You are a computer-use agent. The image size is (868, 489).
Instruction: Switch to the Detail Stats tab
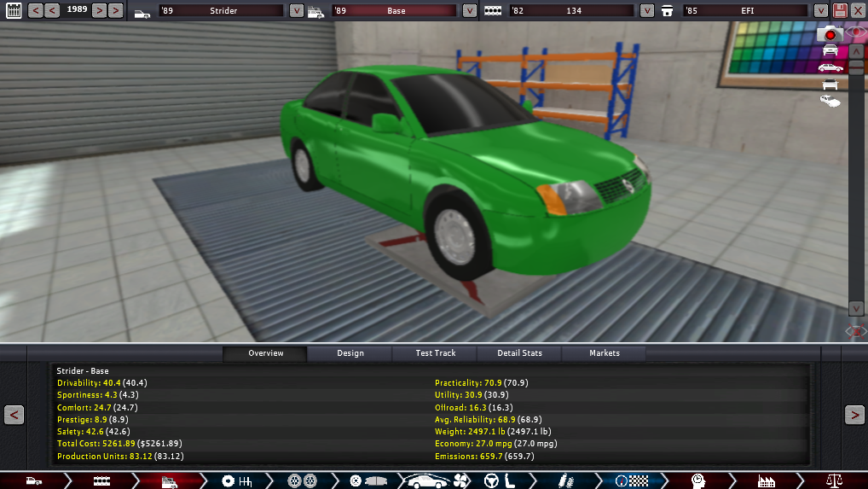coord(519,353)
